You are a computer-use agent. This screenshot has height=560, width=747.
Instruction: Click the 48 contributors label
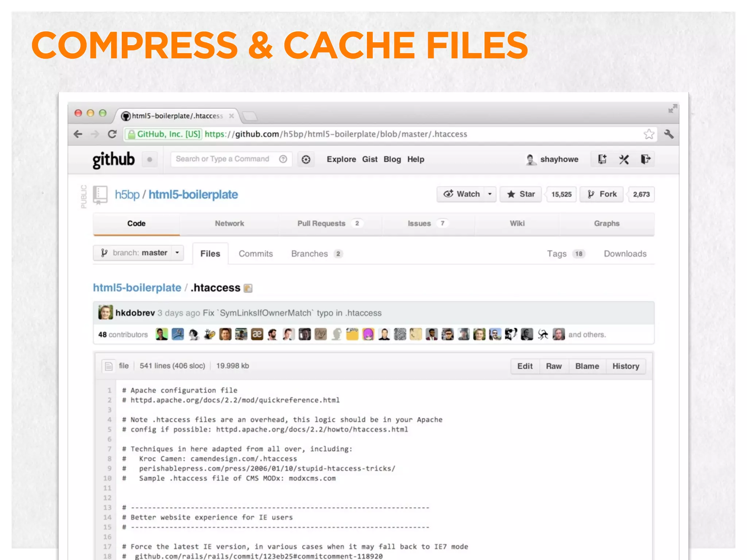tap(123, 335)
